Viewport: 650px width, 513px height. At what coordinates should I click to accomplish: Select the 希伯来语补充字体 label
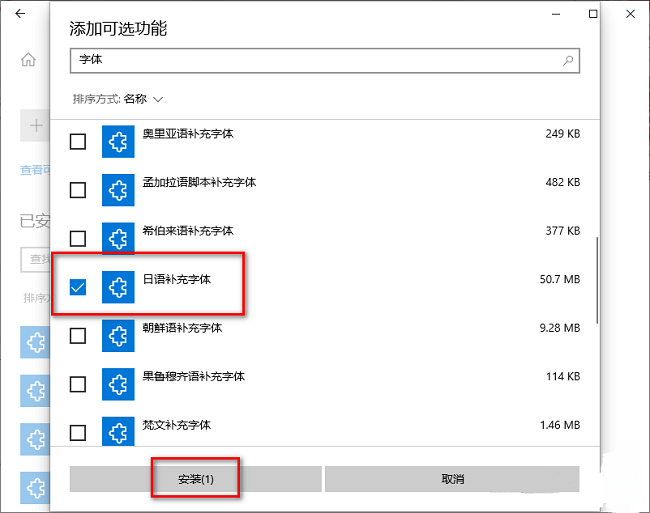[x=188, y=231]
